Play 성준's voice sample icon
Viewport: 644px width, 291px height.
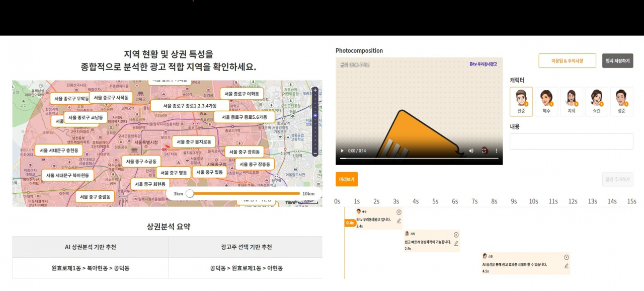coord(627,104)
